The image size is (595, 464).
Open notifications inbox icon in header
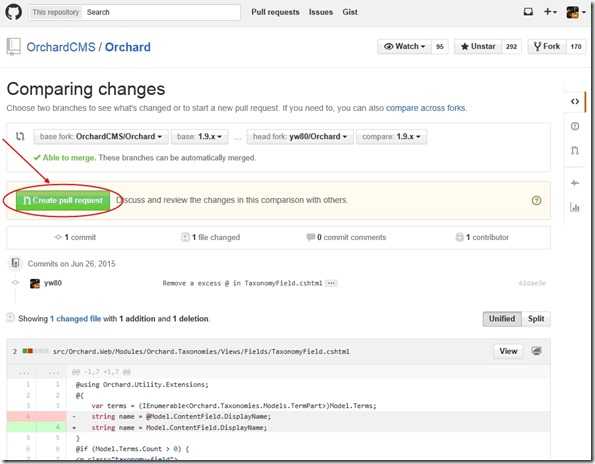[x=528, y=12]
